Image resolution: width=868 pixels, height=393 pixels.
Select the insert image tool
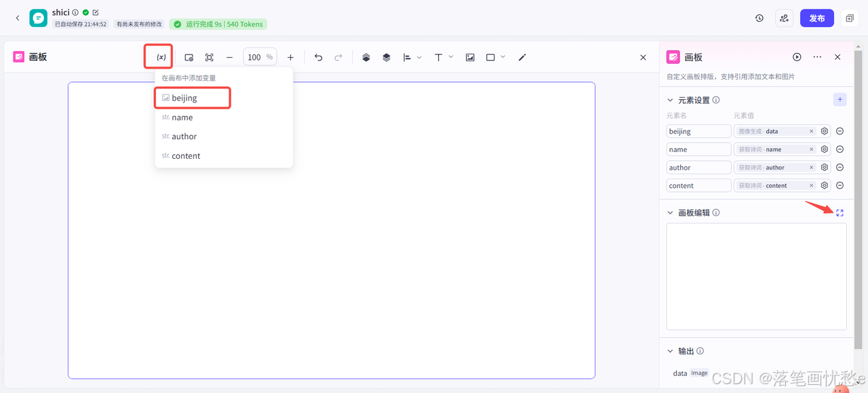pos(470,58)
